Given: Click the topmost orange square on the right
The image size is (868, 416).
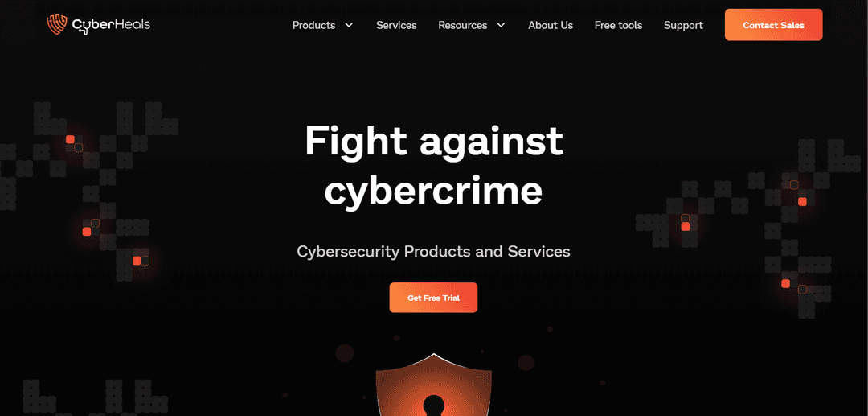Looking at the screenshot, I should click(802, 202).
